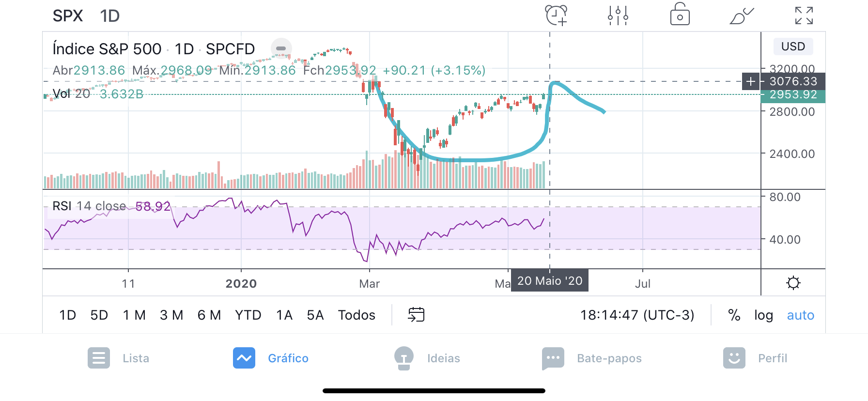868x401 pixels.
Task: Select the YTD time range
Action: pos(248,315)
